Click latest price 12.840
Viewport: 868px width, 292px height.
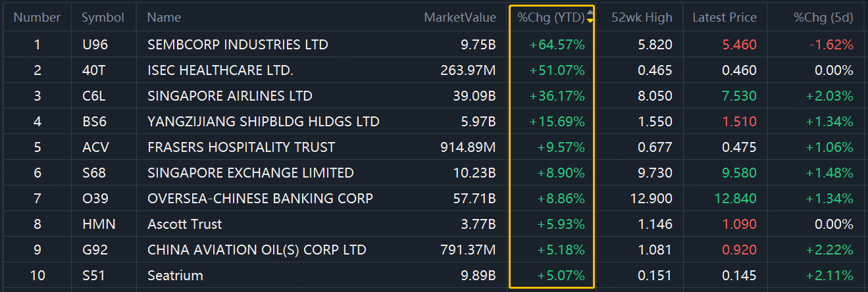coord(736,199)
